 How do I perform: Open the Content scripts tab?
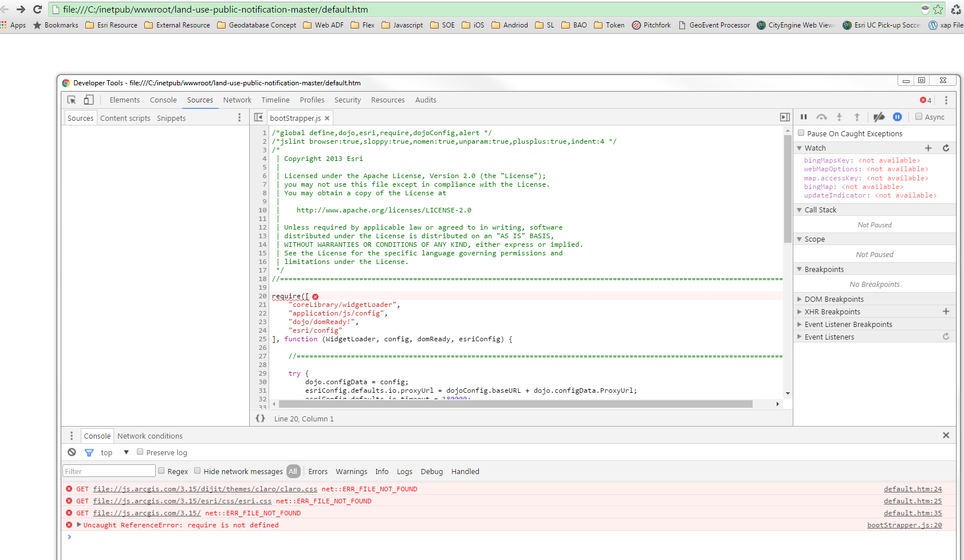[x=125, y=118]
